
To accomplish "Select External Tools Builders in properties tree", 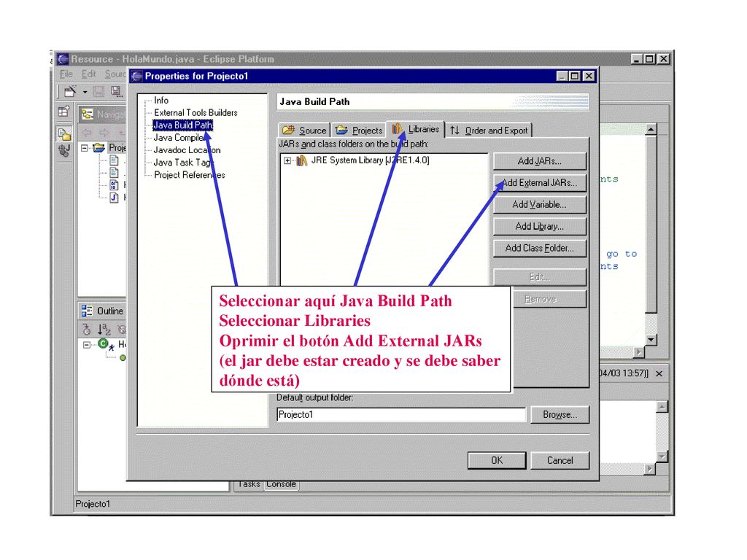I will coord(196,113).
